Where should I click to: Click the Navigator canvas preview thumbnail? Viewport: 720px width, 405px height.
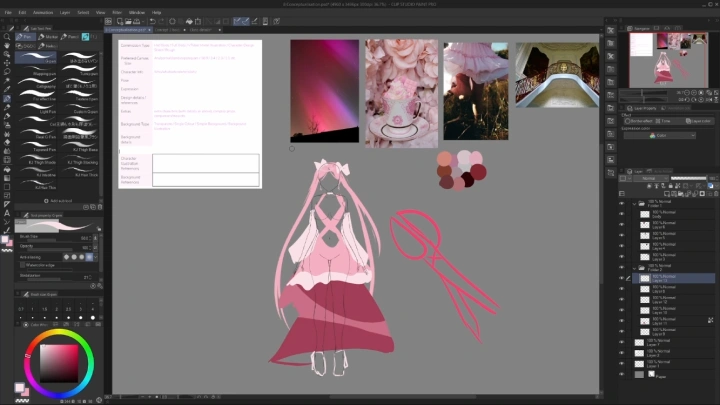pos(662,63)
